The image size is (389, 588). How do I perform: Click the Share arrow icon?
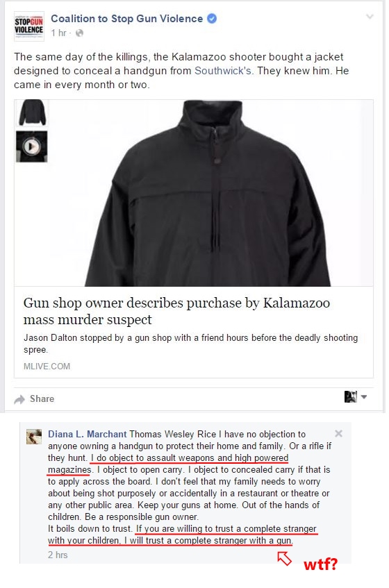coord(19,399)
